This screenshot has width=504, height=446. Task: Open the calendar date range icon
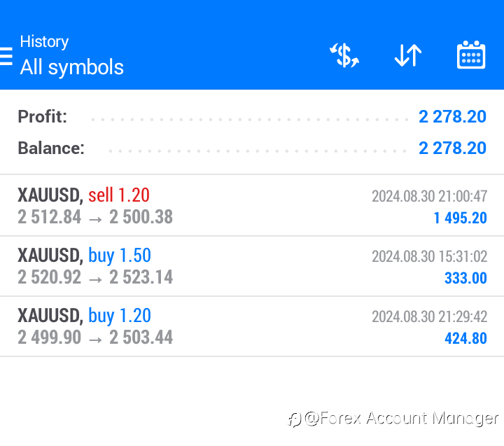471,55
